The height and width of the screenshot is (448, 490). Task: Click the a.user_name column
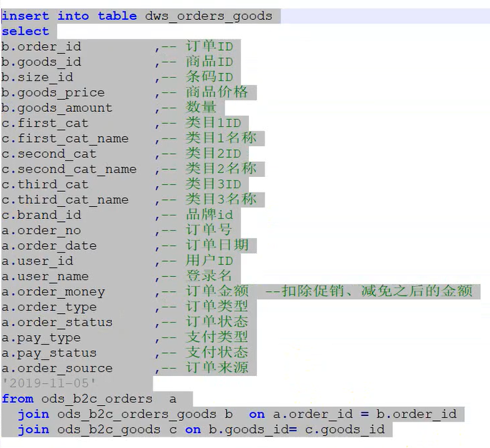[x=45, y=277]
